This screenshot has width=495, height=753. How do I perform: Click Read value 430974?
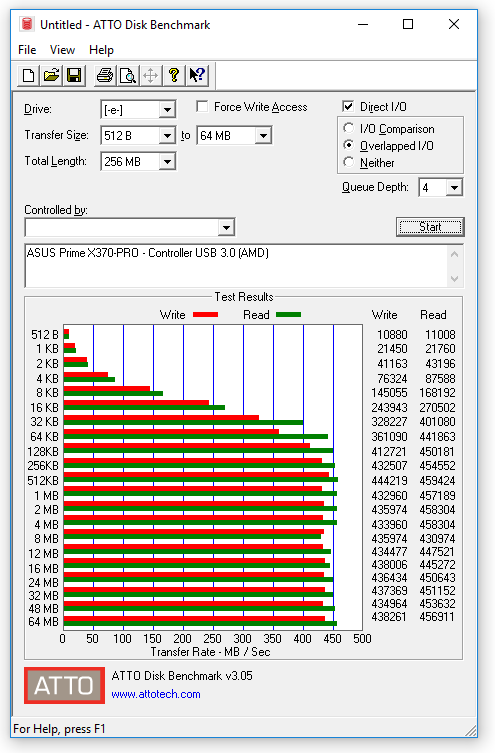(437, 539)
